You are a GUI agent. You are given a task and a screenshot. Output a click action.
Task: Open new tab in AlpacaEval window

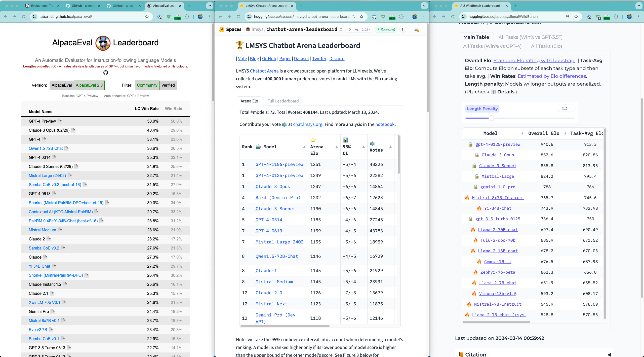click(189, 6)
